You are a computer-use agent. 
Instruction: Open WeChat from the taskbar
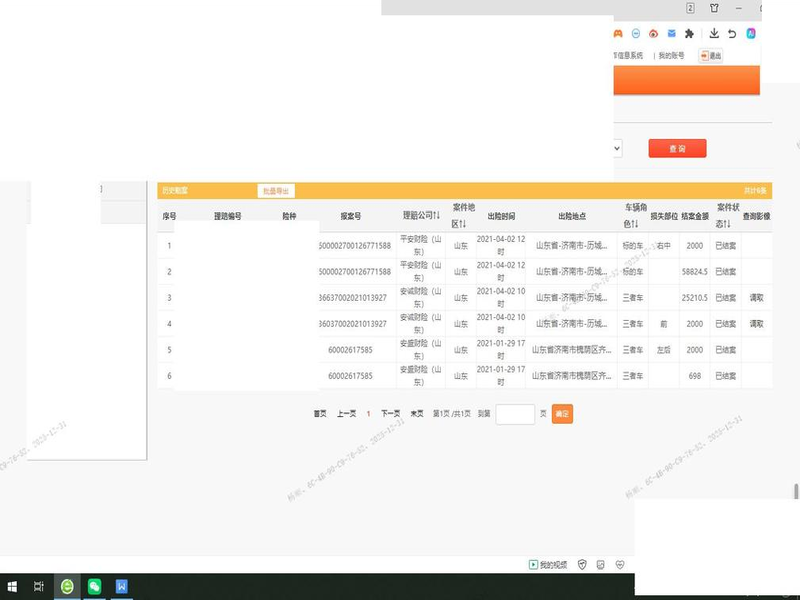point(94,587)
